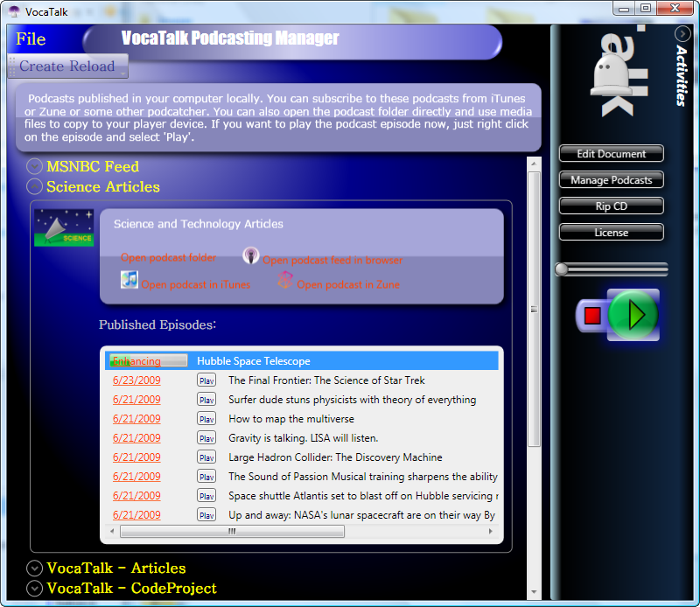Image resolution: width=700 pixels, height=607 pixels.
Task: Select Gravity is talking title text
Action: 303,438
